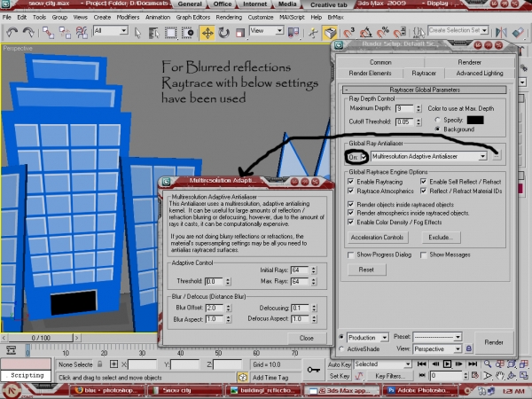Click the Exclude... button

(x=441, y=237)
